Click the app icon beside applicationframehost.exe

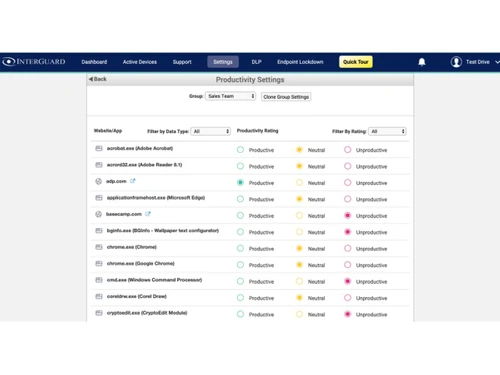[x=99, y=198]
